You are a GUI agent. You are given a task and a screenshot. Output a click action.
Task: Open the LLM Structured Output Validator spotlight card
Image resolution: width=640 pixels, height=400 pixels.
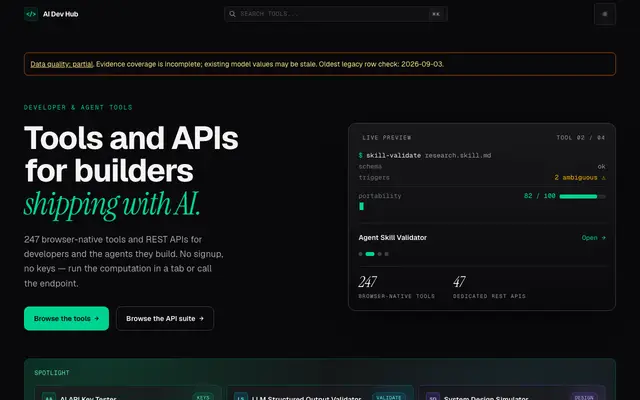tap(320, 393)
